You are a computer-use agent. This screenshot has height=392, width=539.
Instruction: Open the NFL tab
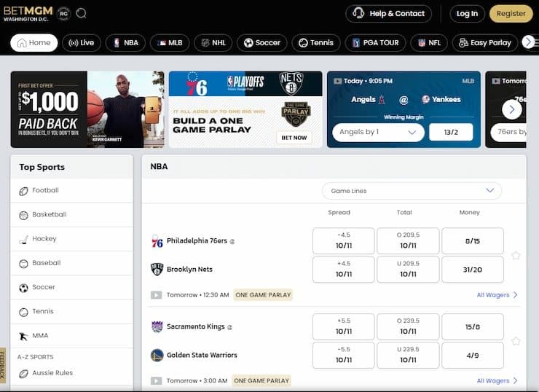(429, 43)
